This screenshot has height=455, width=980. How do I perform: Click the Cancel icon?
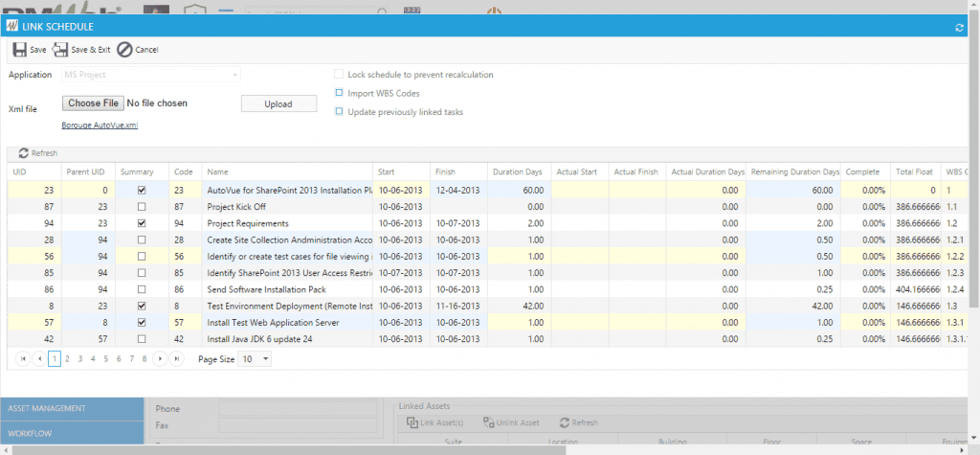(124, 50)
